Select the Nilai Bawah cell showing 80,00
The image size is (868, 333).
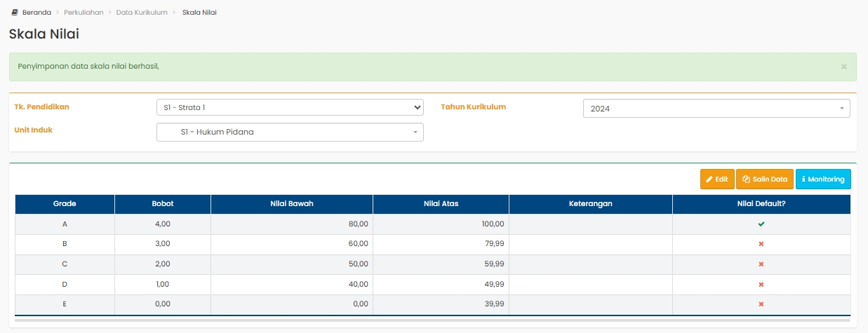[291, 224]
